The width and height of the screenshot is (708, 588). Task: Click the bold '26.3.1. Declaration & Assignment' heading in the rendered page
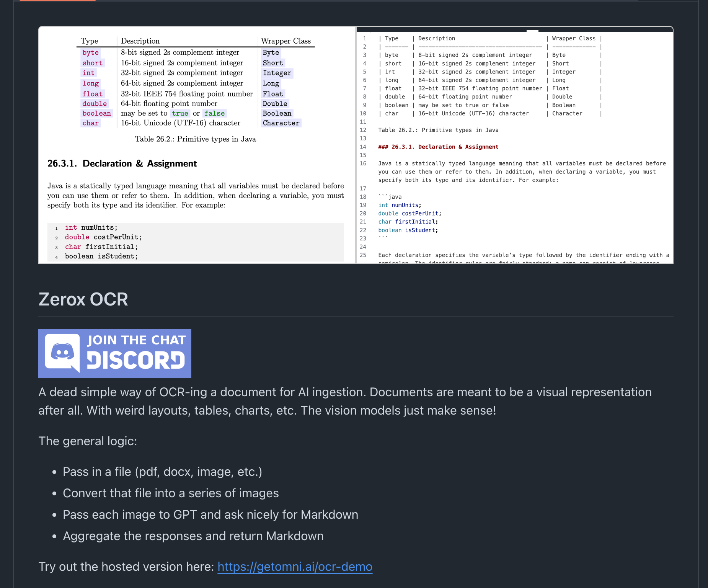point(122,163)
